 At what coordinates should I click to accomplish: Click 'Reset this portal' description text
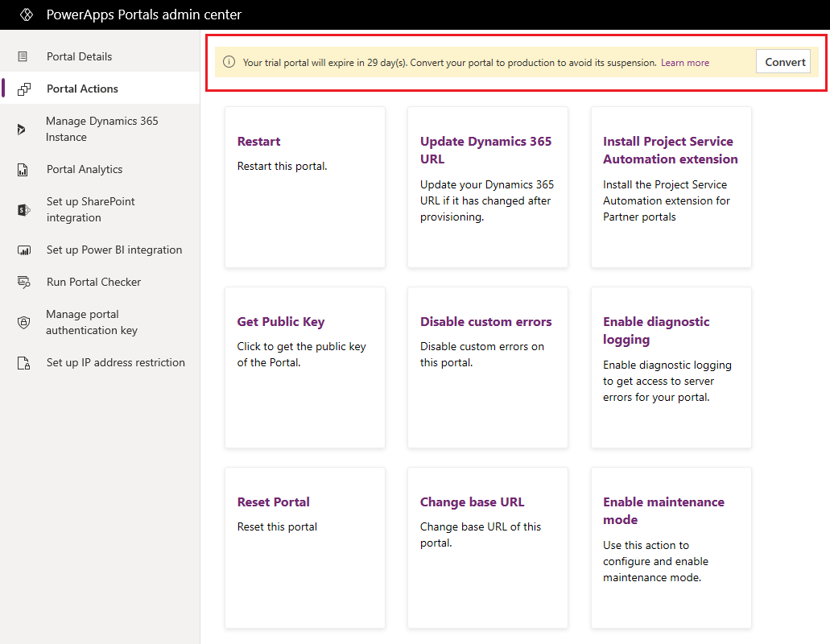pyautogui.click(x=277, y=526)
